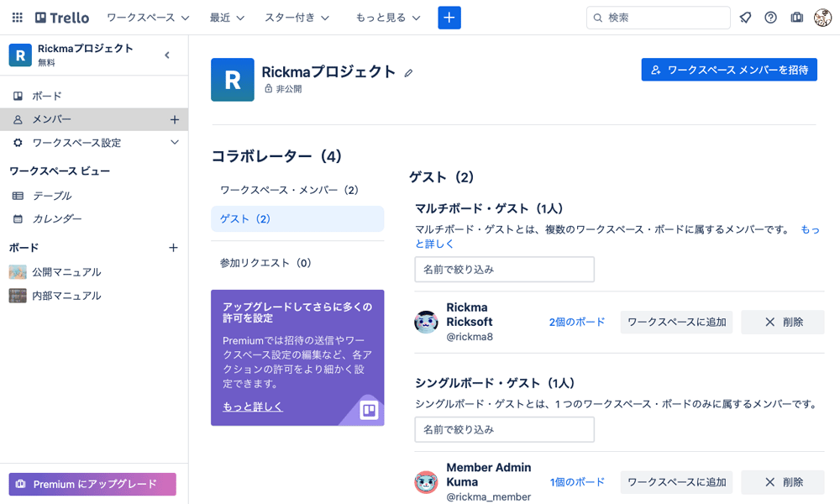Click the briefcase icon in top bar
Image resolution: width=840 pixels, height=504 pixels.
coord(796,18)
